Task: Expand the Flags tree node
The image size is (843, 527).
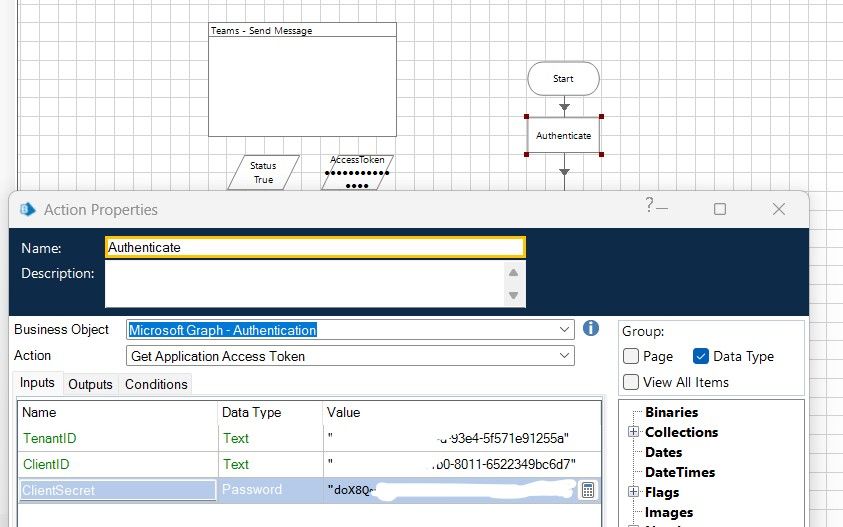Action: coord(632,492)
